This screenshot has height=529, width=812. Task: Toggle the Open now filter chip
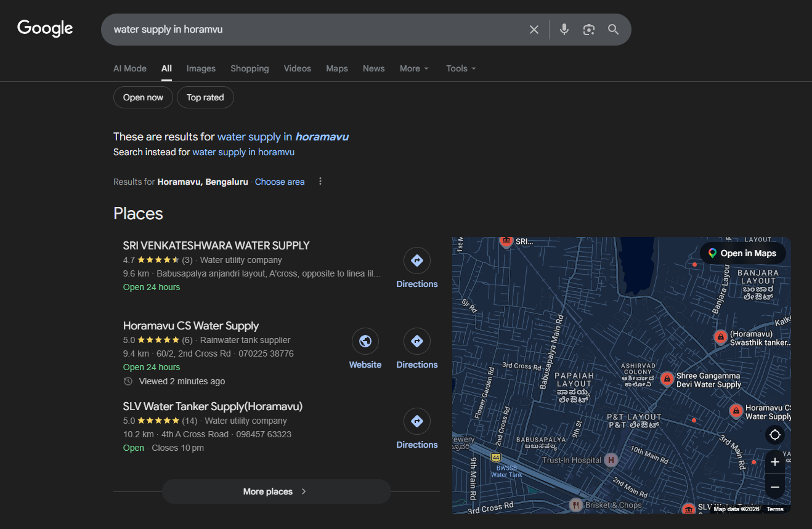click(143, 97)
